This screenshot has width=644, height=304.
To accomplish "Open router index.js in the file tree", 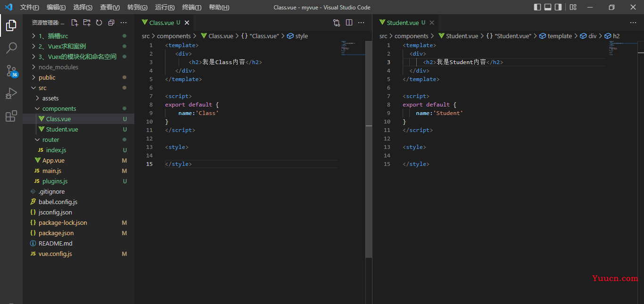I will click(78, 150).
